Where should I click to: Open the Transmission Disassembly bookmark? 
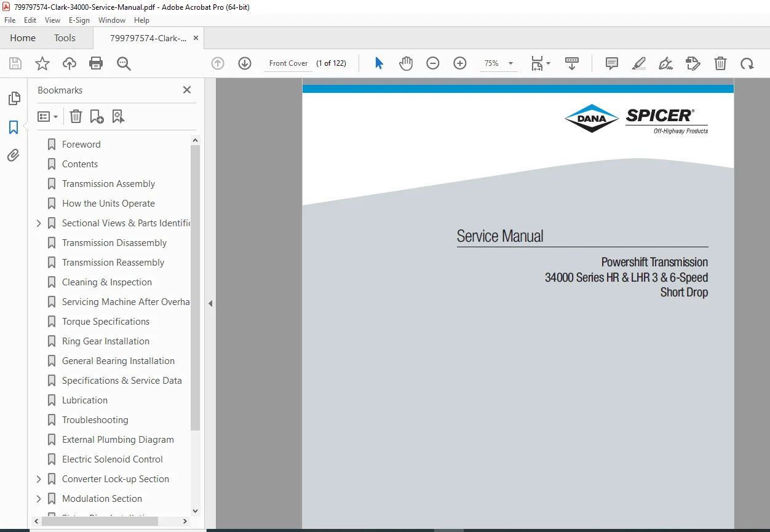pos(114,243)
